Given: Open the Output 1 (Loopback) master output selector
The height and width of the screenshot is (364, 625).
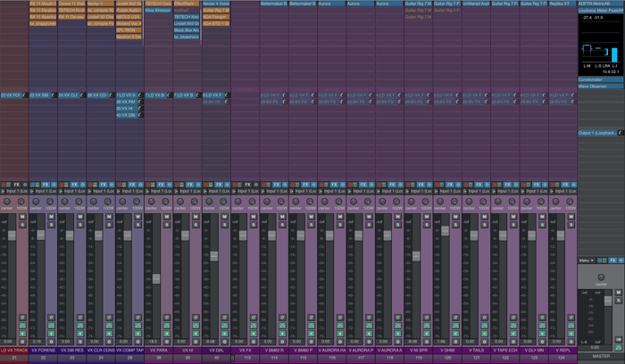Looking at the screenshot, I should pyautogui.click(x=597, y=133).
